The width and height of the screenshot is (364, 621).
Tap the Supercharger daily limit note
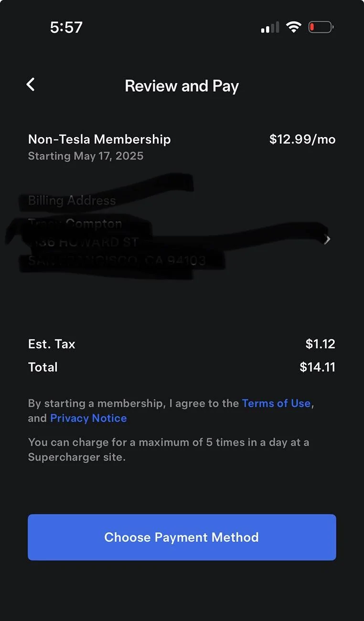coord(168,450)
